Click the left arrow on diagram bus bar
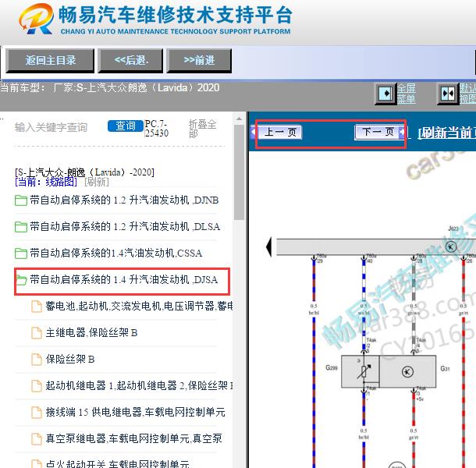476x468 pixels. (x=268, y=247)
